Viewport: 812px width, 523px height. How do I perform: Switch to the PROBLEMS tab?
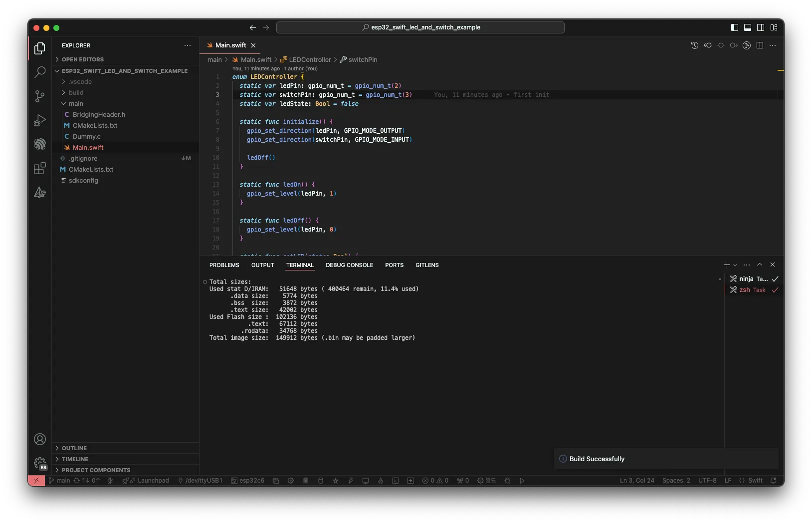(224, 265)
